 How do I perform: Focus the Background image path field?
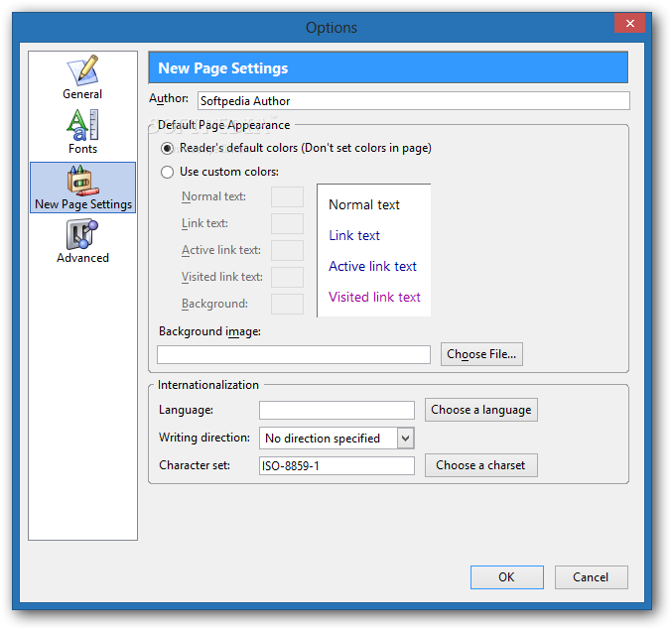point(294,354)
